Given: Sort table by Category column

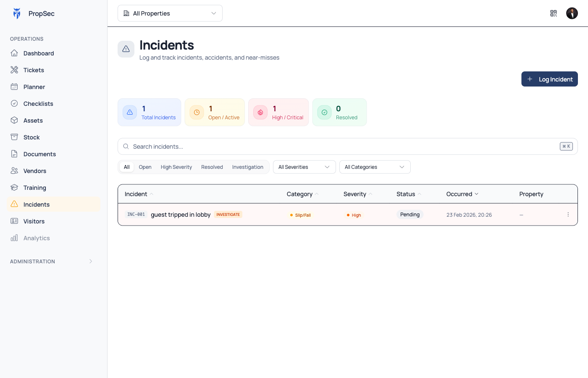Looking at the screenshot, I should click(303, 194).
